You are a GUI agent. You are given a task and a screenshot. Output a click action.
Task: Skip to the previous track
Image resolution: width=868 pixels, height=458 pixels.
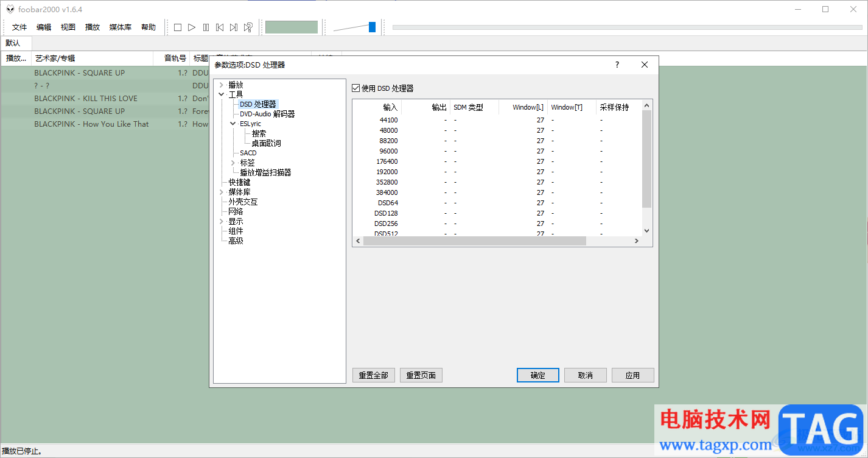220,27
